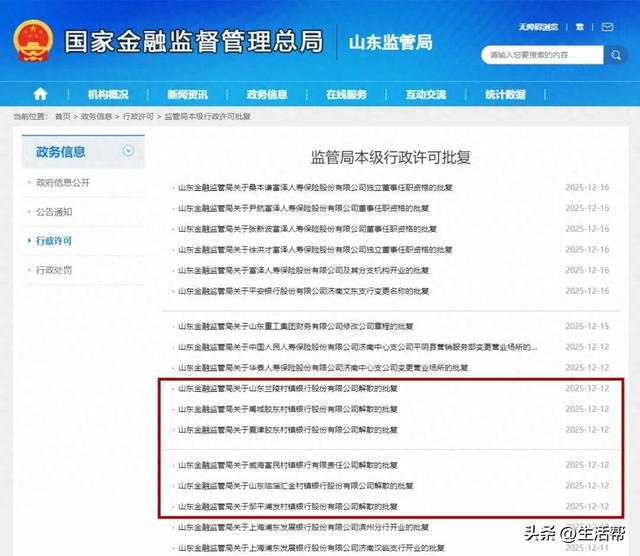Image resolution: width=640 pixels, height=556 pixels.
Task: Click 监管局本级行政许可批复 in the breadcrumb
Action: pyautogui.click(x=207, y=116)
